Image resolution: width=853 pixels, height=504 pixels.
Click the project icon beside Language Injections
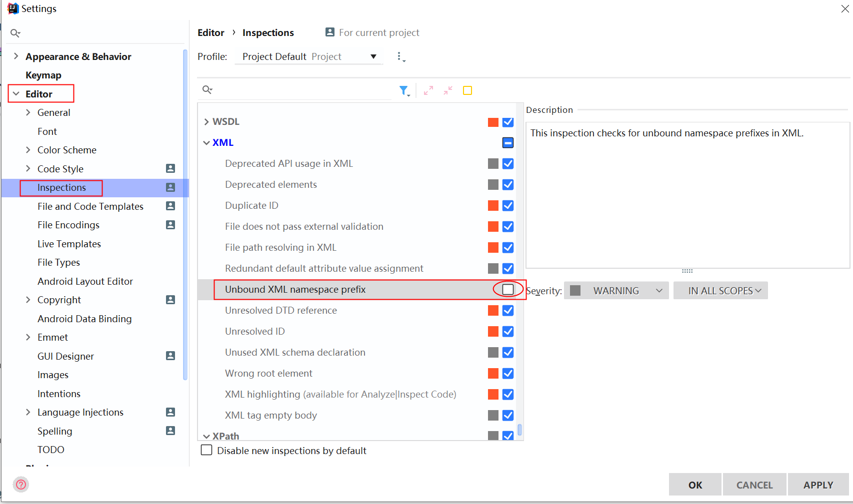click(170, 412)
